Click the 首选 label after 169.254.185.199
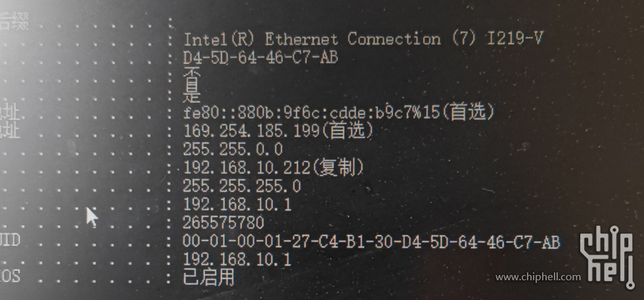The width and height of the screenshot is (644, 300). [x=348, y=131]
